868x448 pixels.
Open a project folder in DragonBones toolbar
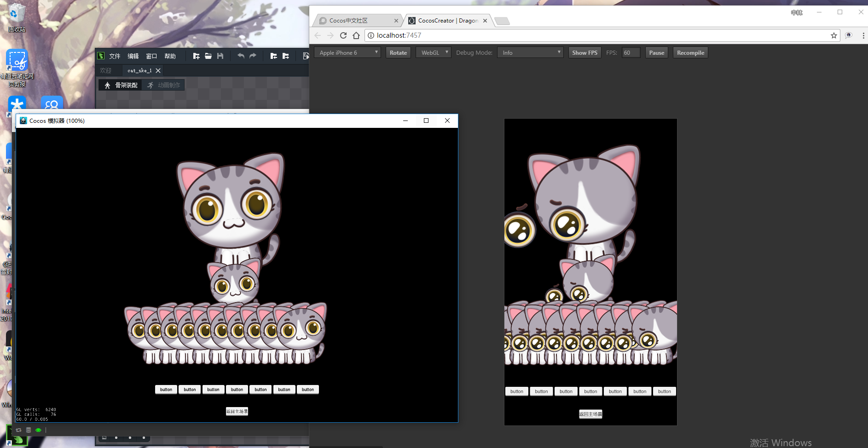[208, 56]
